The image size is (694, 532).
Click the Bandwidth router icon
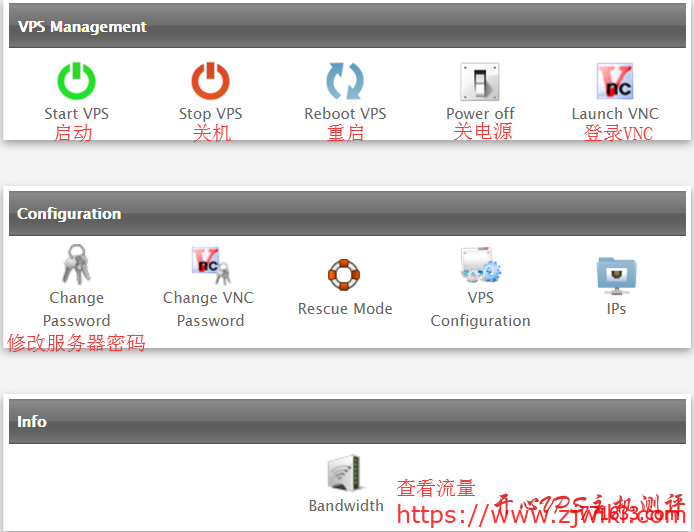click(345, 473)
